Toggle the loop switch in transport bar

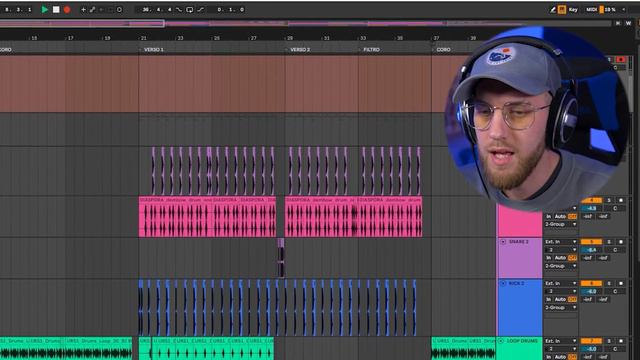click(x=190, y=9)
